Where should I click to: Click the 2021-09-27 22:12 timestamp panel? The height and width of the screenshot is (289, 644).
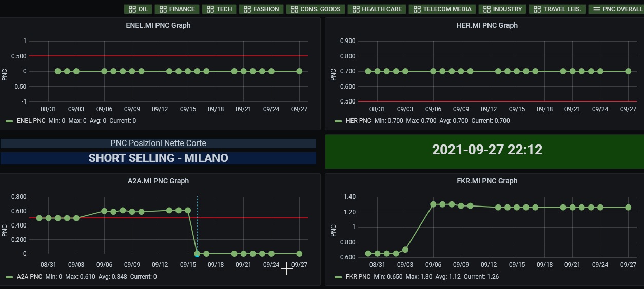coord(486,150)
